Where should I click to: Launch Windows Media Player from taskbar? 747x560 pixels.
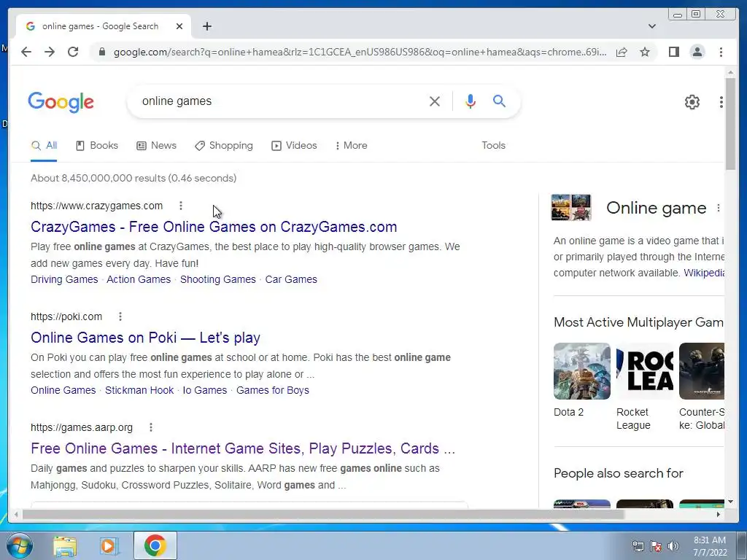point(108,545)
